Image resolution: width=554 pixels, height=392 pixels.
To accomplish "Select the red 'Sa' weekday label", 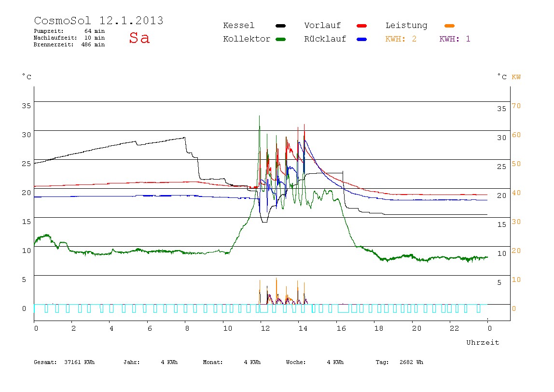I will point(139,38).
